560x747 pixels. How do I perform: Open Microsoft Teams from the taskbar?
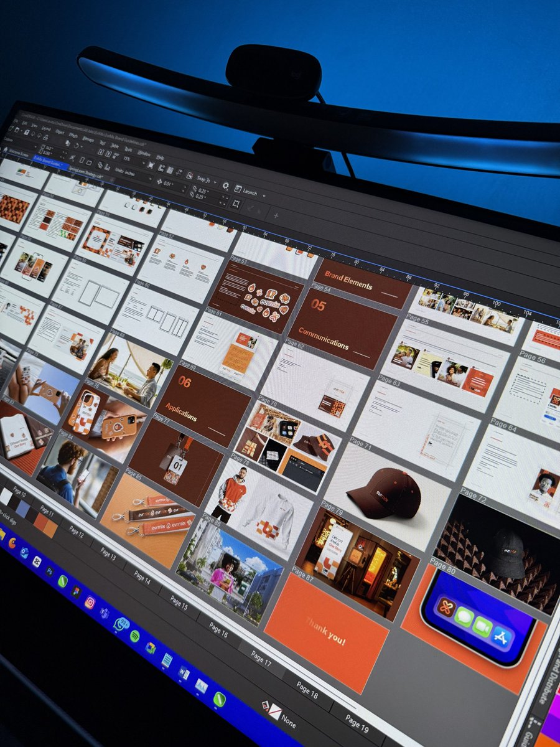(x=104, y=613)
